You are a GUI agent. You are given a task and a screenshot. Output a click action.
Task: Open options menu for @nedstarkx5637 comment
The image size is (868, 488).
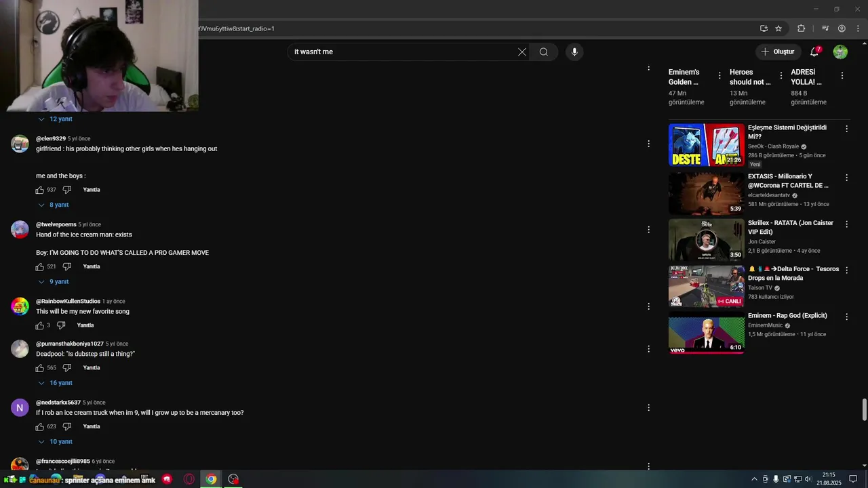tap(648, 407)
